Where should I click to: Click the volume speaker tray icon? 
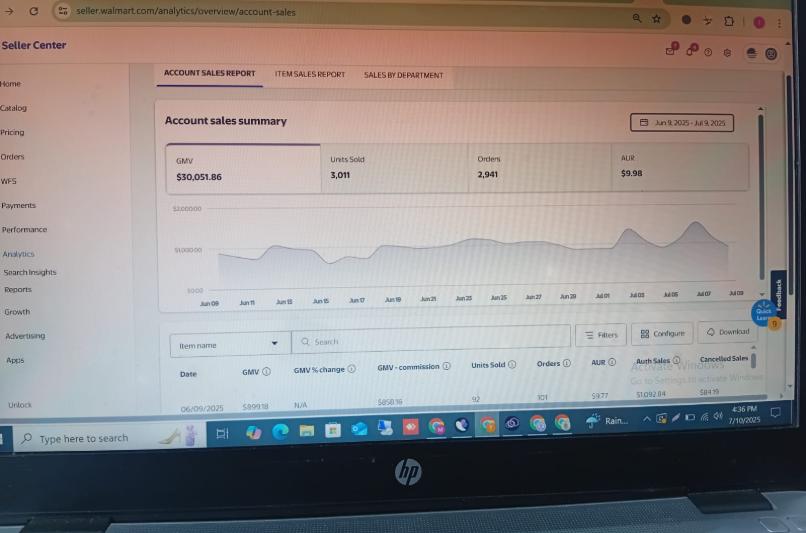coord(718,416)
